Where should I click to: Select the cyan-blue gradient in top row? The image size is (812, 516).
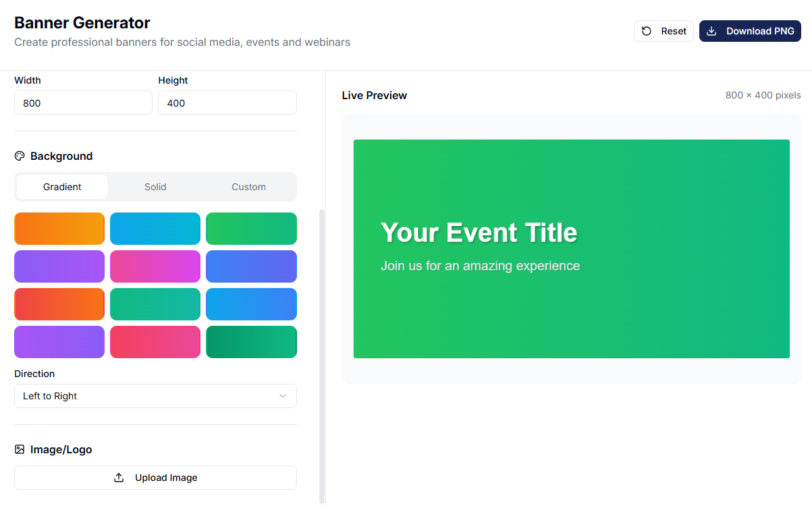155,229
